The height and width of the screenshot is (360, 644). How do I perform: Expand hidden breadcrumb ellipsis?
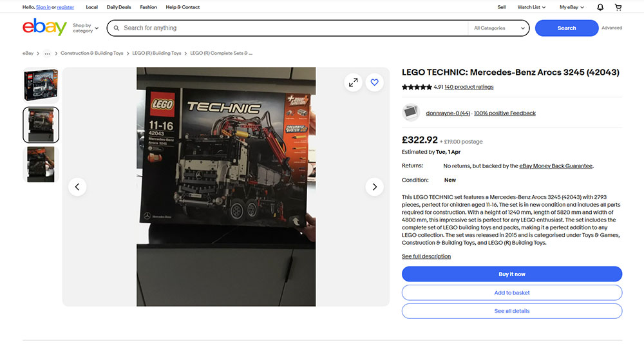click(47, 53)
